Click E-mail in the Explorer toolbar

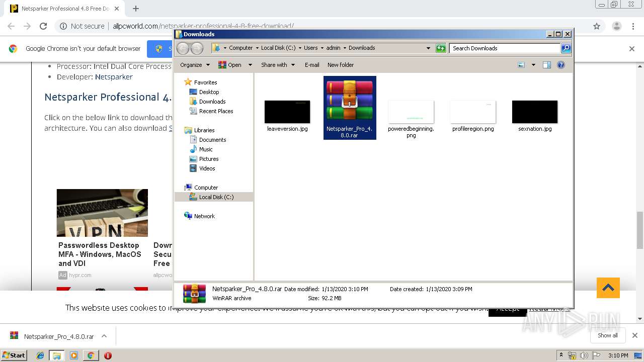click(x=312, y=65)
